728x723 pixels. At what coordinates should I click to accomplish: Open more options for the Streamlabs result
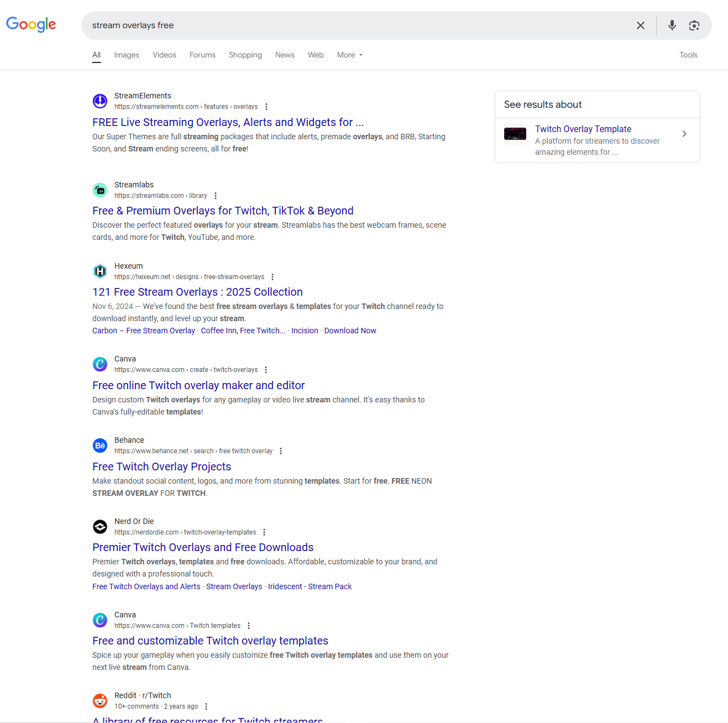(216, 196)
